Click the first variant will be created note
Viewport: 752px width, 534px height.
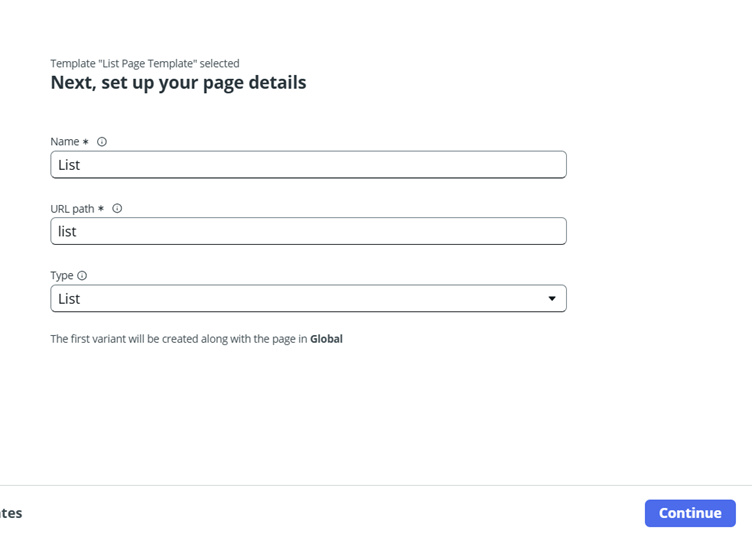[197, 339]
